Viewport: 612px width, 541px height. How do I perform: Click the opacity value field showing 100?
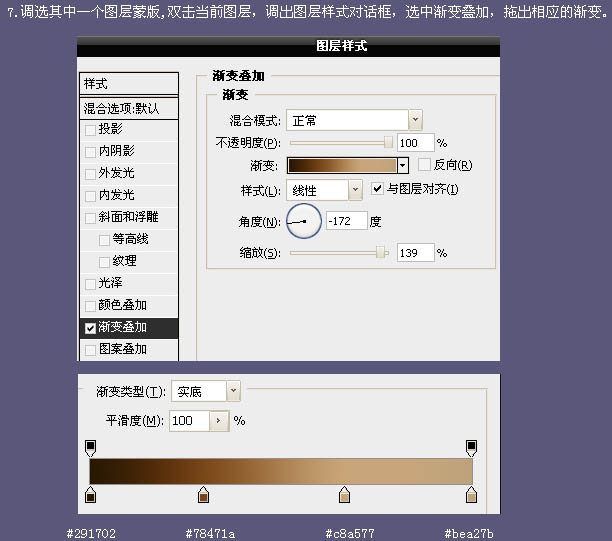(x=415, y=142)
